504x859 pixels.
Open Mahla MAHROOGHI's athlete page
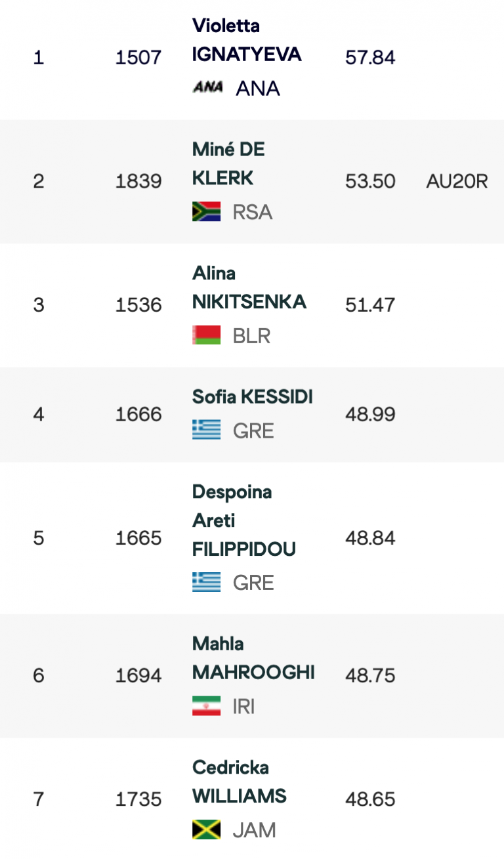tap(253, 658)
